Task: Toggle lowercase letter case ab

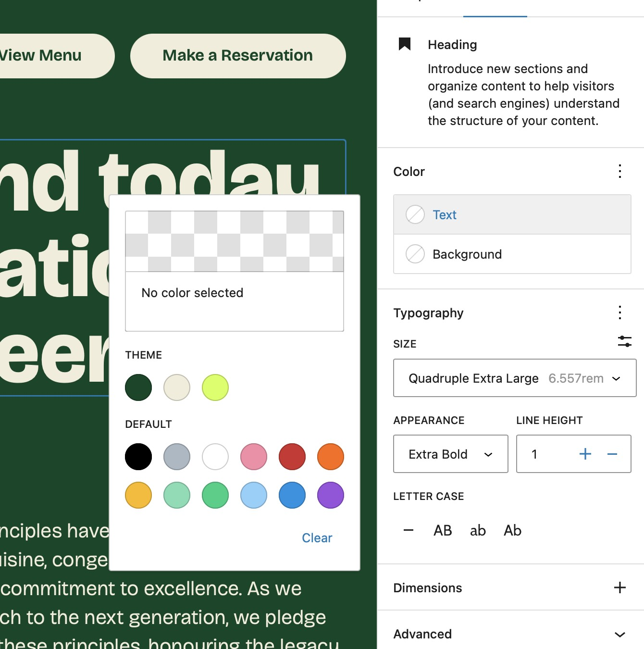Action: (x=477, y=530)
